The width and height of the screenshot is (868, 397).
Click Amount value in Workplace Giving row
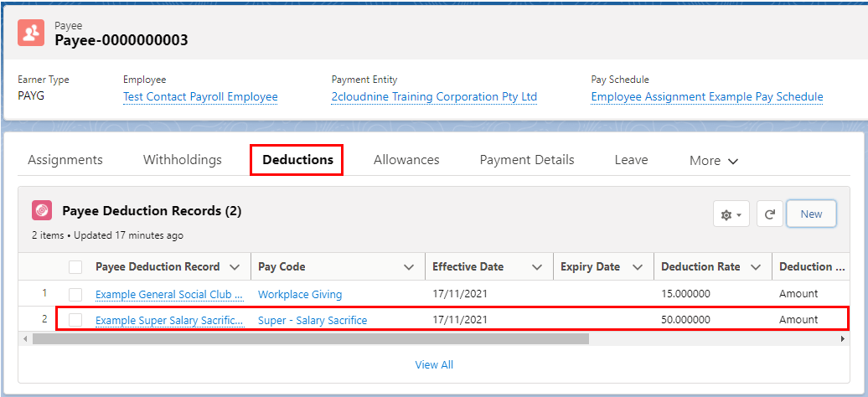click(x=798, y=294)
